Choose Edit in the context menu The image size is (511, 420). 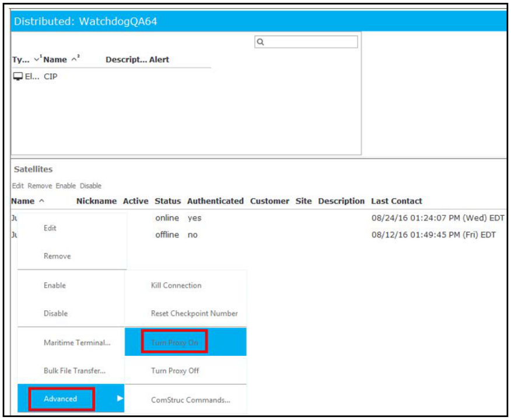pyautogui.click(x=50, y=228)
